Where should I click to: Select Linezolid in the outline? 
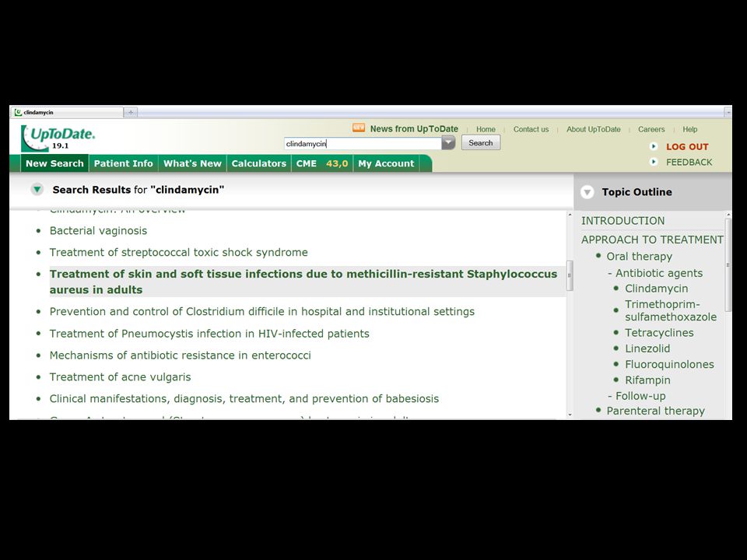coord(647,348)
